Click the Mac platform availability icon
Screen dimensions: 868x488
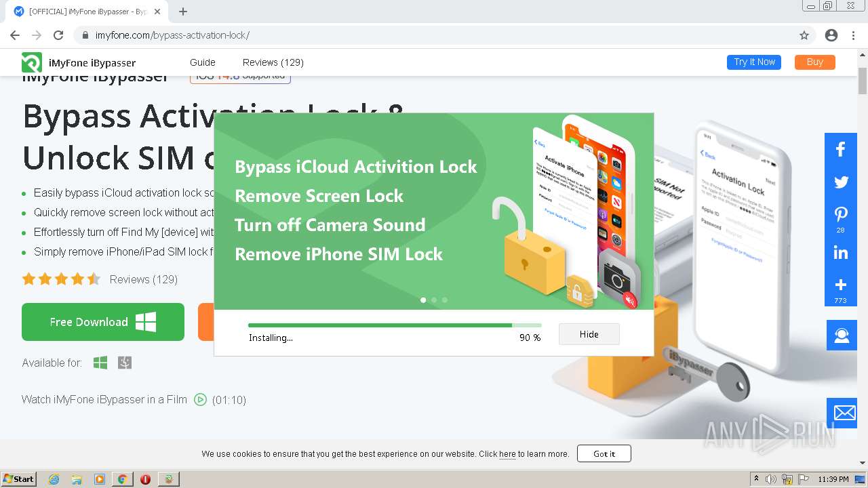(x=125, y=363)
